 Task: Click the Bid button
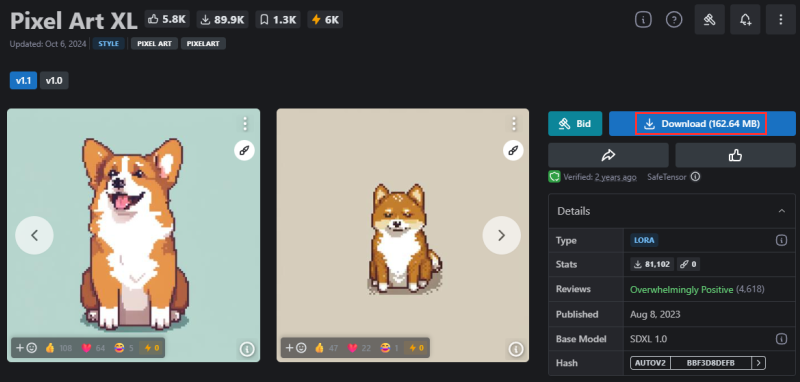point(575,123)
